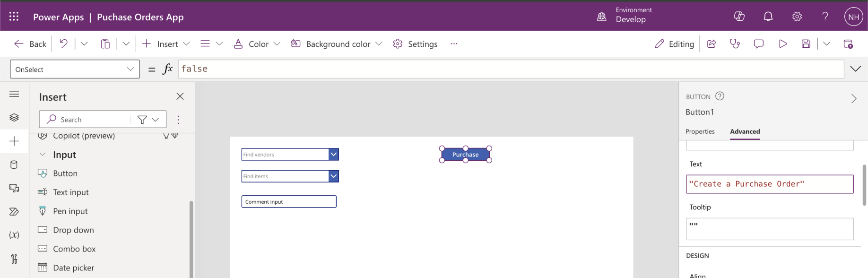Click the Publish icon
This screenshot has width=868, height=278.
click(x=848, y=44)
